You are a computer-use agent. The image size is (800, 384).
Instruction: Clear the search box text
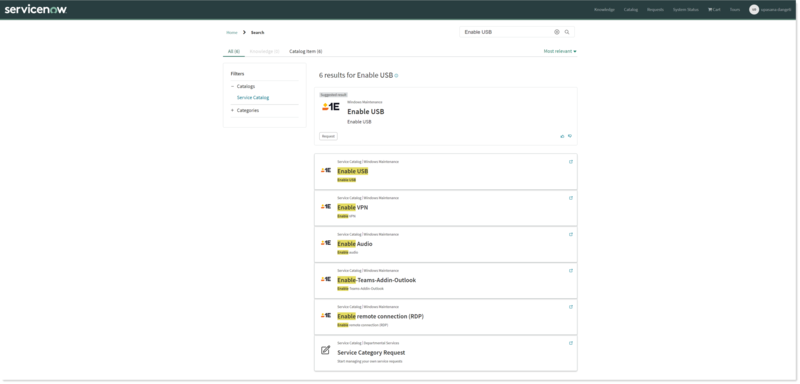[557, 32]
